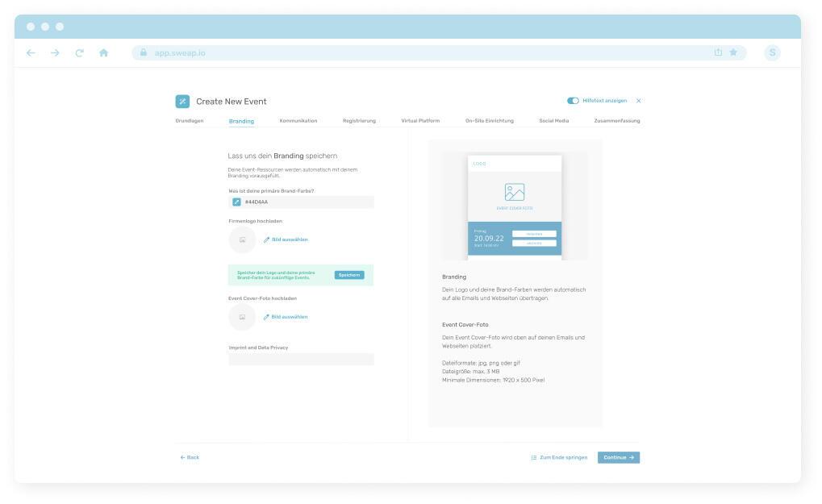This screenshot has width=822, height=504.
Task: Switch to the Kommunikation tab
Action: [298, 121]
